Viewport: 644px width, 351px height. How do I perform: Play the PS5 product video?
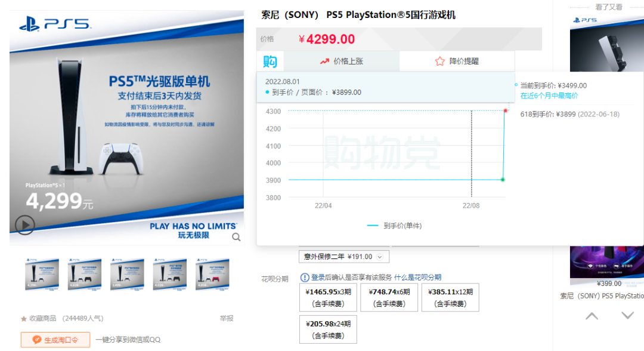pos(24,225)
